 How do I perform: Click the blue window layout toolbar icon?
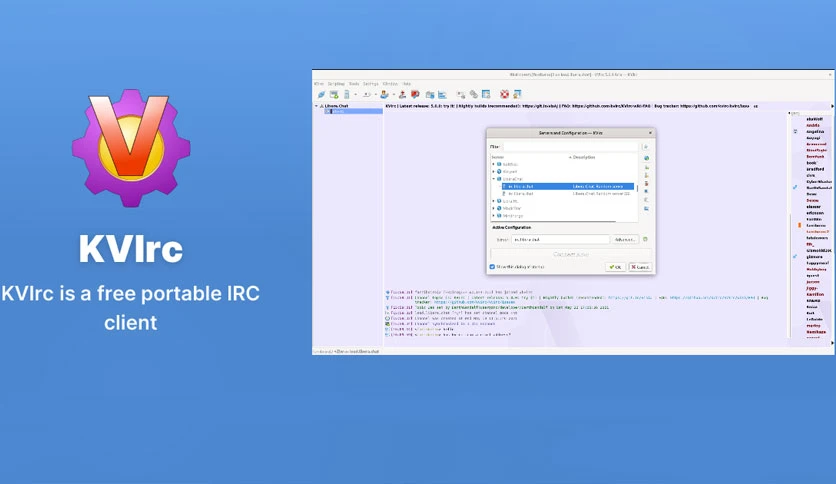click(486, 94)
